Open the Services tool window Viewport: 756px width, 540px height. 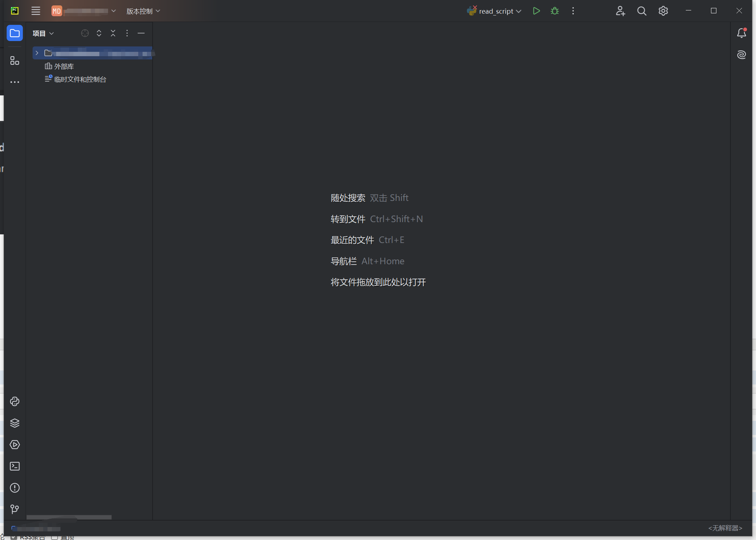[x=15, y=445]
